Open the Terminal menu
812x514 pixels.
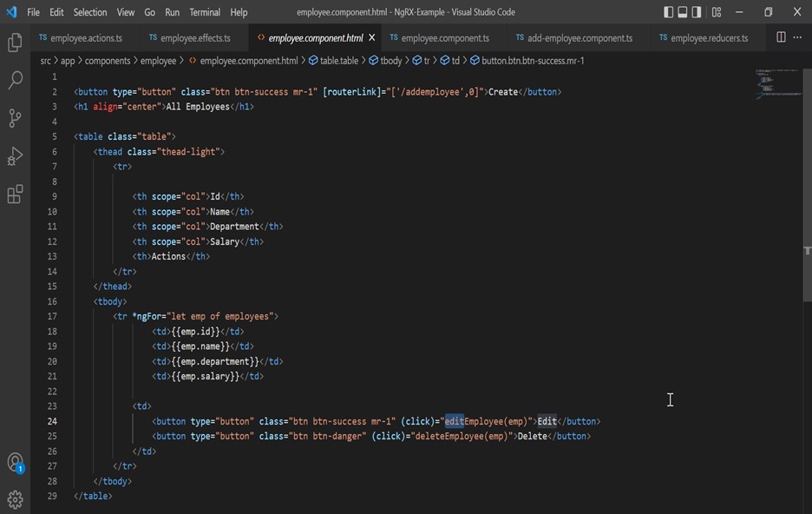(x=205, y=12)
